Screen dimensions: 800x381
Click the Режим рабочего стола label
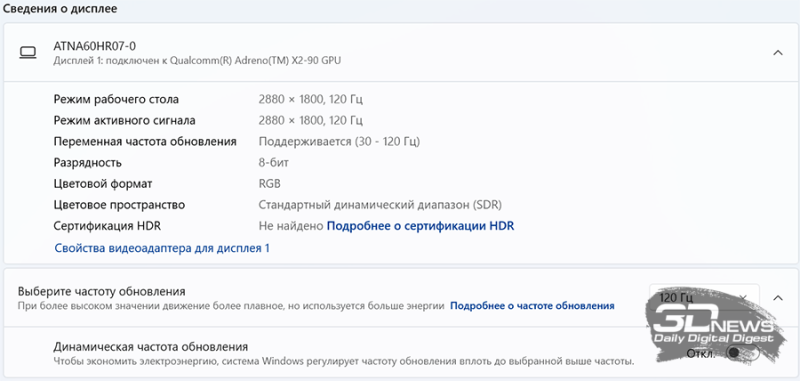[x=116, y=99]
